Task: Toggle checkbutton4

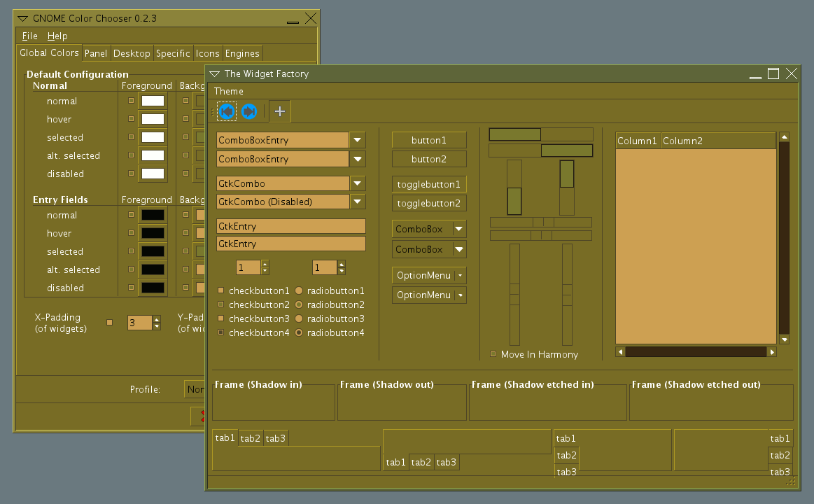Action: (x=220, y=332)
